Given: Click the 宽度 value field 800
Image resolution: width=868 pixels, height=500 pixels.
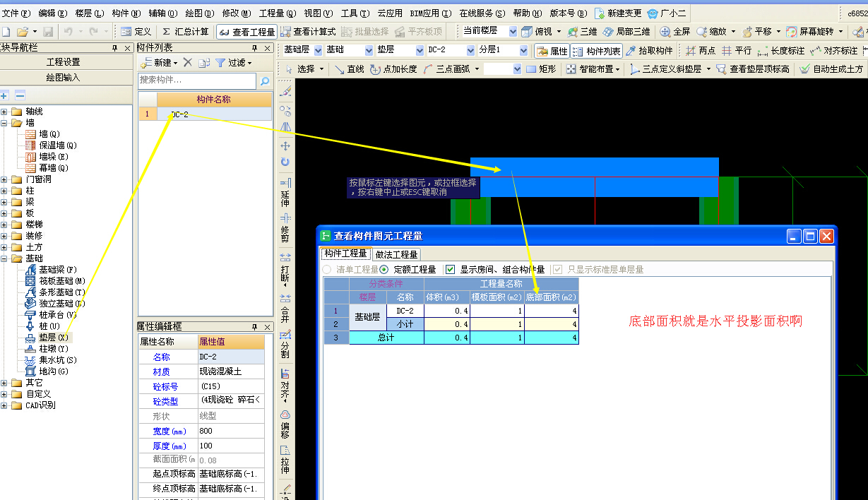Looking at the screenshot, I should click(x=230, y=431).
